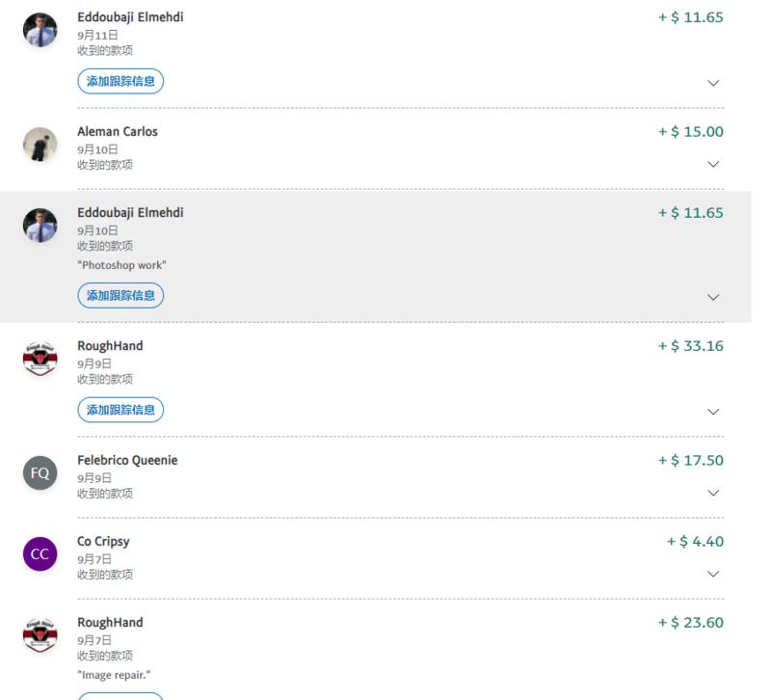This screenshot has width=771, height=700.
Task: Click 添加跟踪信息 under "Photoshop work"
Action: (x=120, y=296)
